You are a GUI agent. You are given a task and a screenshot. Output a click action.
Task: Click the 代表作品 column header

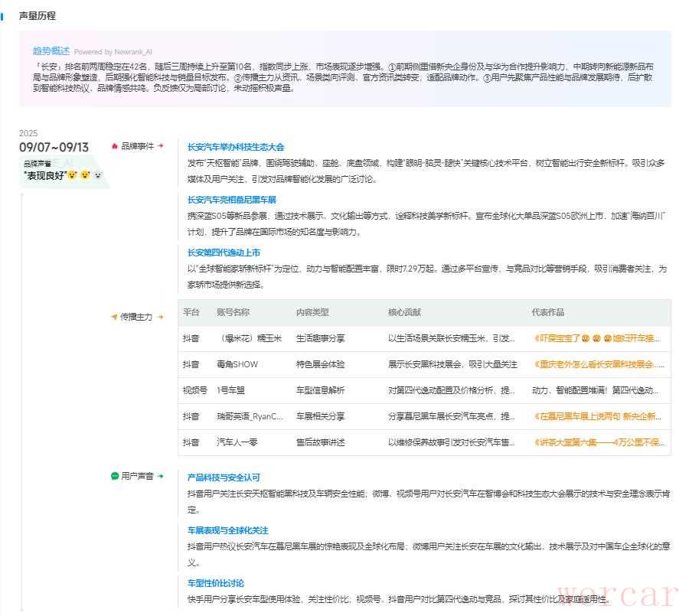click(550, 312)
